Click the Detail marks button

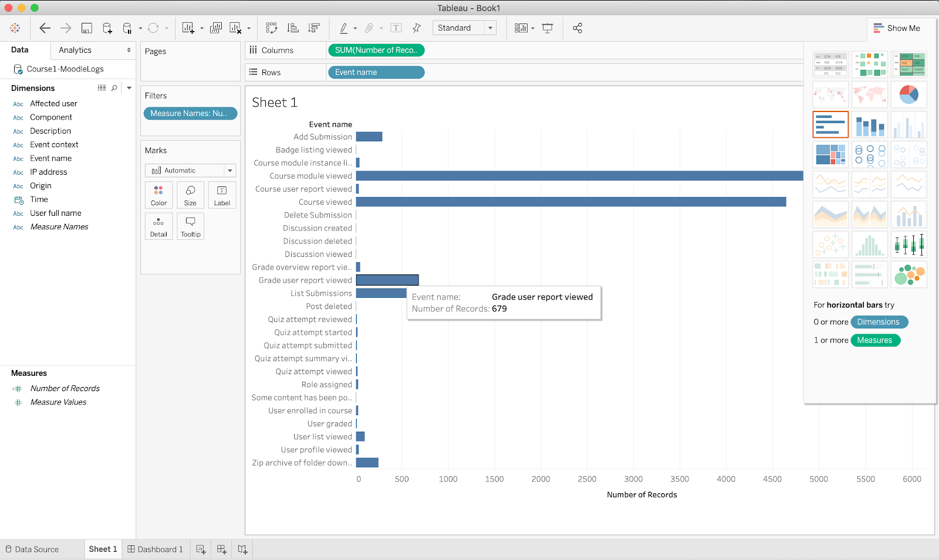(x=158, y=226)
